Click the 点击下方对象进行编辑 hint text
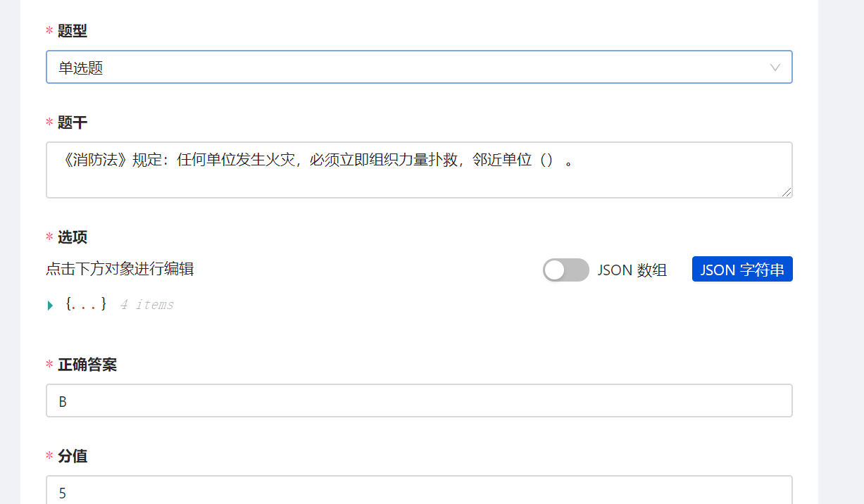 120,269
